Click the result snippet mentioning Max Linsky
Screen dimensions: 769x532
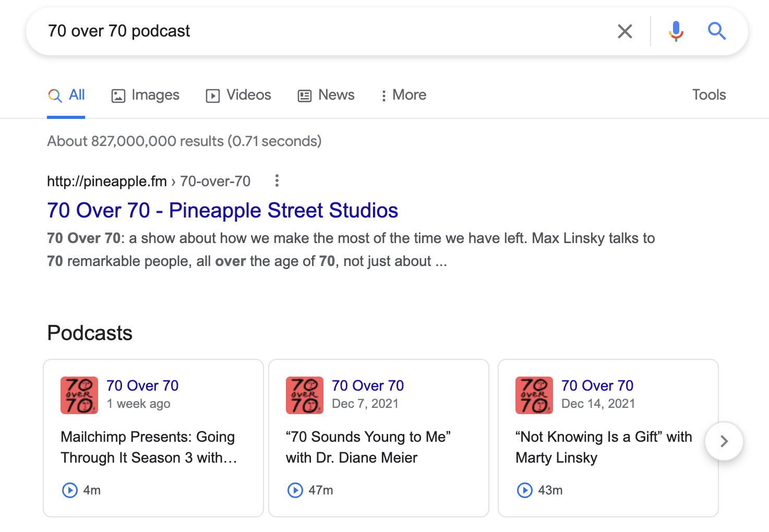[x=351, y=250]
